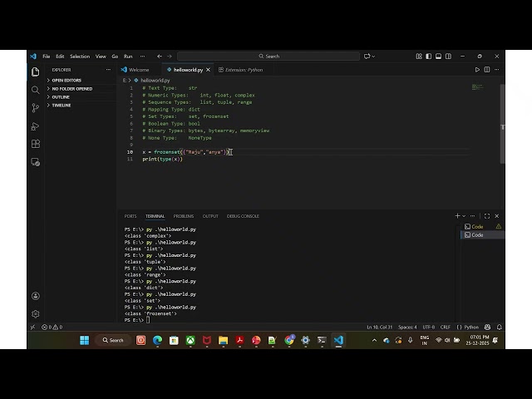The image size is (532, 399).
Task: Open the Explorer view in activity bar
Action: 35,72
